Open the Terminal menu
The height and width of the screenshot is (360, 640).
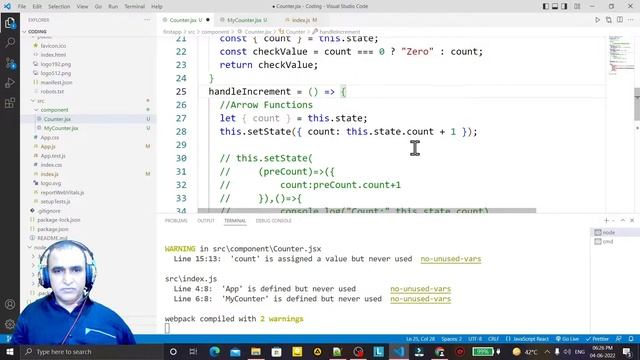[134, 6]
